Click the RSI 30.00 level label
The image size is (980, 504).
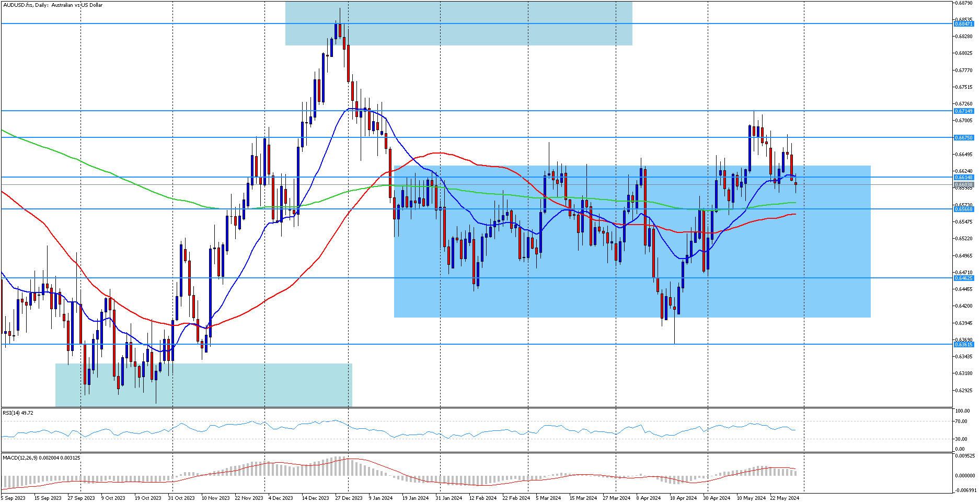click(x=961, y=439)
